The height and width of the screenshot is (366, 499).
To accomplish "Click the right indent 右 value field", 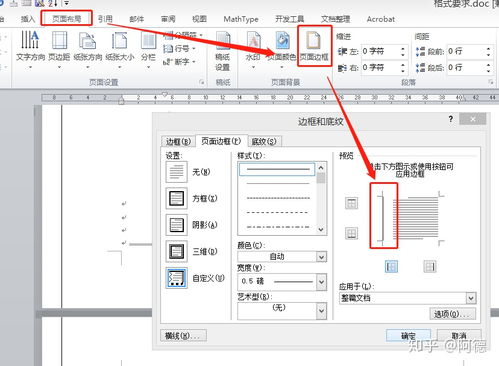I will coord(380,67).
